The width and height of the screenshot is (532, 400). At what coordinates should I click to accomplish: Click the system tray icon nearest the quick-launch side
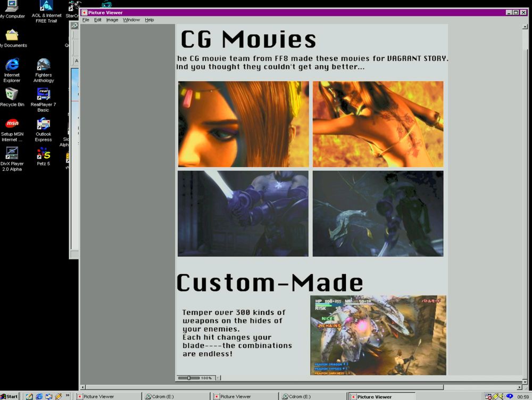[x=488, y=396]
